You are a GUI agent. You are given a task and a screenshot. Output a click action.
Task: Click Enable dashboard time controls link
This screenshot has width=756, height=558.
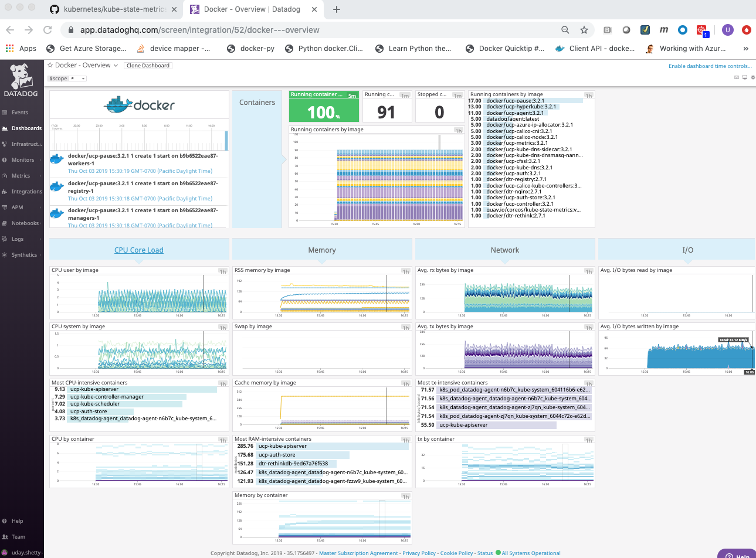pos(710,66)
